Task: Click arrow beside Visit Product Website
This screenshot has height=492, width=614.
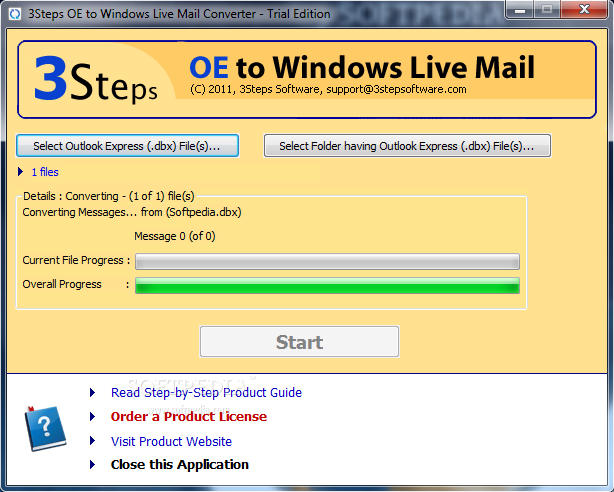Action: tap(92, 441)
